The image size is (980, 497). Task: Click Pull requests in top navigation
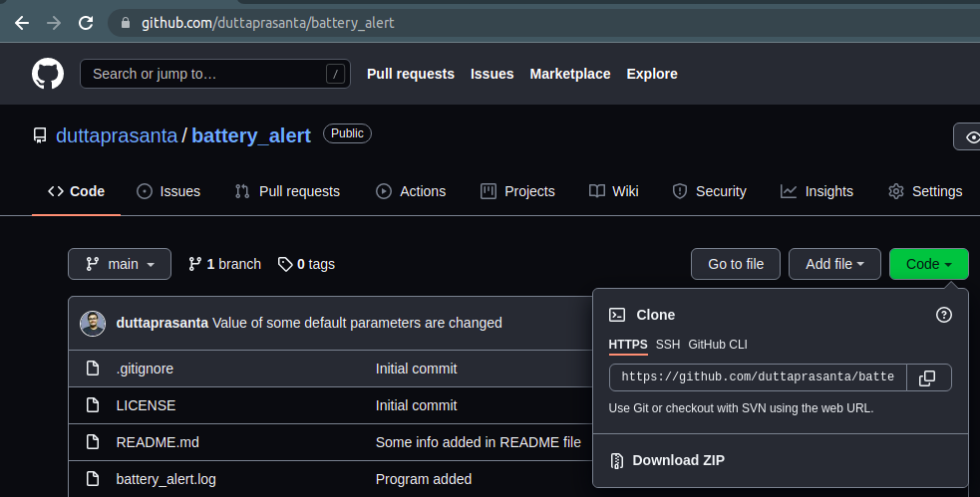coord(411,74)
